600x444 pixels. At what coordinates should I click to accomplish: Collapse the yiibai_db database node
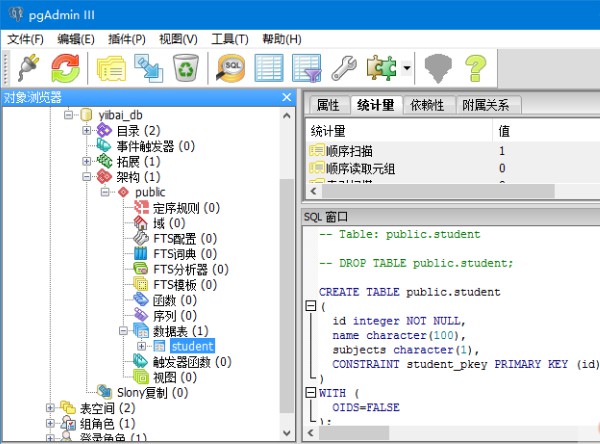tap(68, 115)
